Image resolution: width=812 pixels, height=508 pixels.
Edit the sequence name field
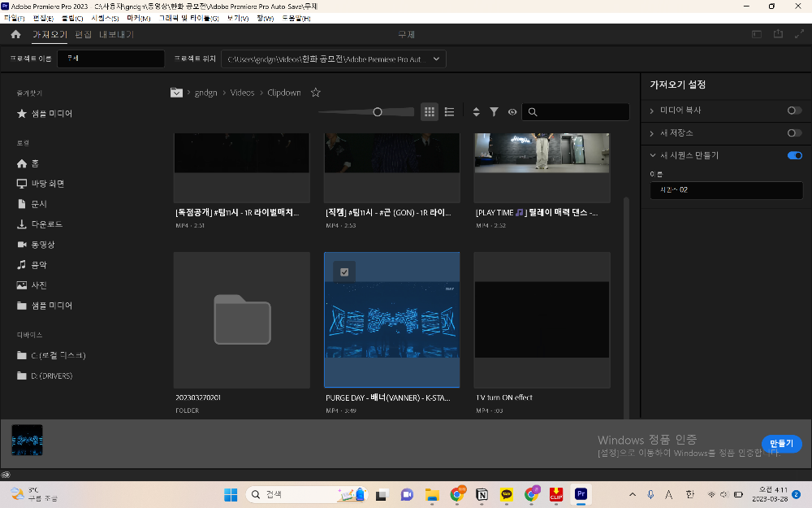click(x=726, y=189)
